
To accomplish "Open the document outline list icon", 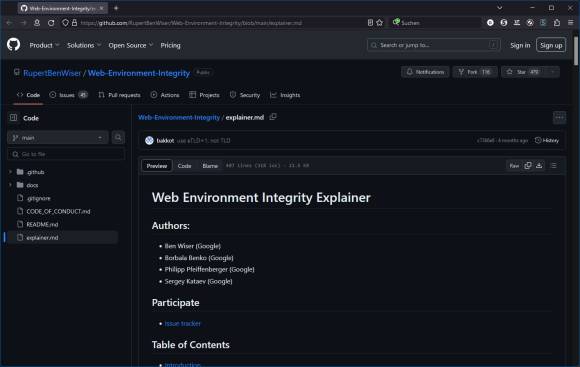I will tap(554, 165).
